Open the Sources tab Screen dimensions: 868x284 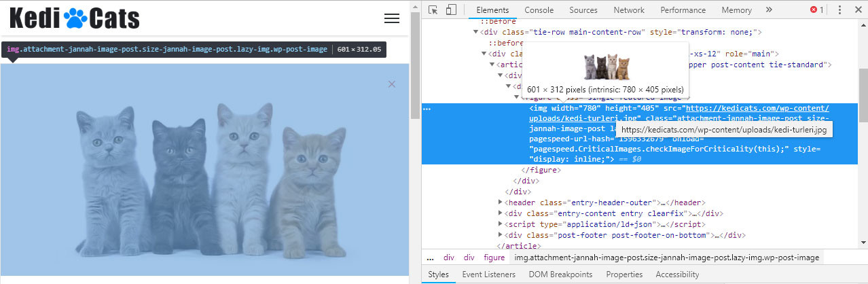pos(583,10)
